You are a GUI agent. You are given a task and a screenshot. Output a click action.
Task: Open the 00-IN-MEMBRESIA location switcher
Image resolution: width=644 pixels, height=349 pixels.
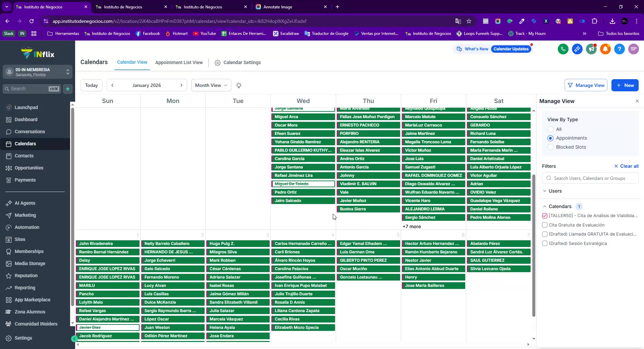click(x=38, y=72)
